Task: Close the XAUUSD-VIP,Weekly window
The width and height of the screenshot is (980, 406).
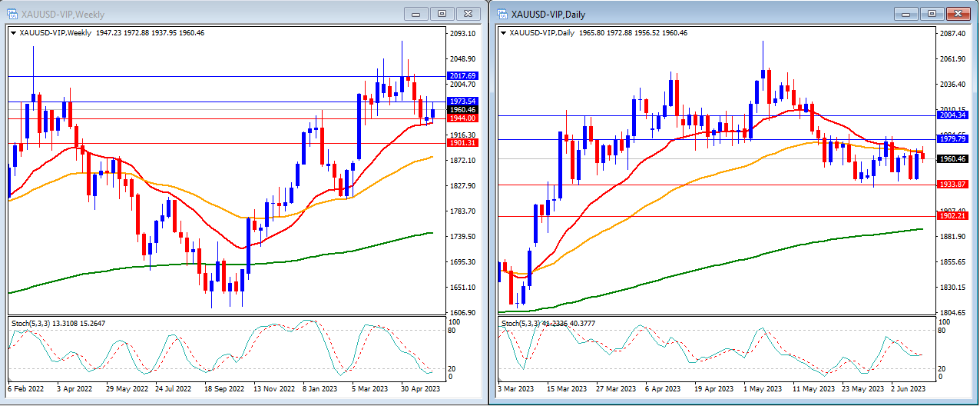Action: click(x=467, y=14)
